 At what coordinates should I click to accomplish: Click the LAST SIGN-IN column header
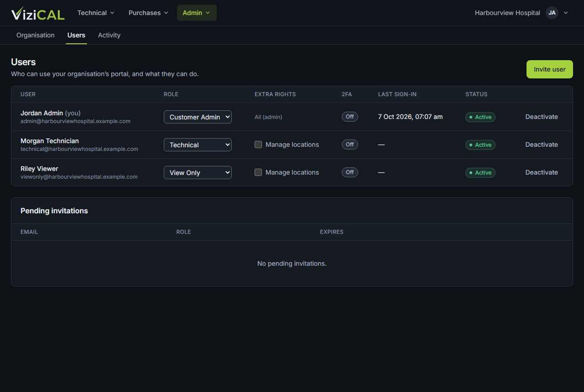coord(397,94)
